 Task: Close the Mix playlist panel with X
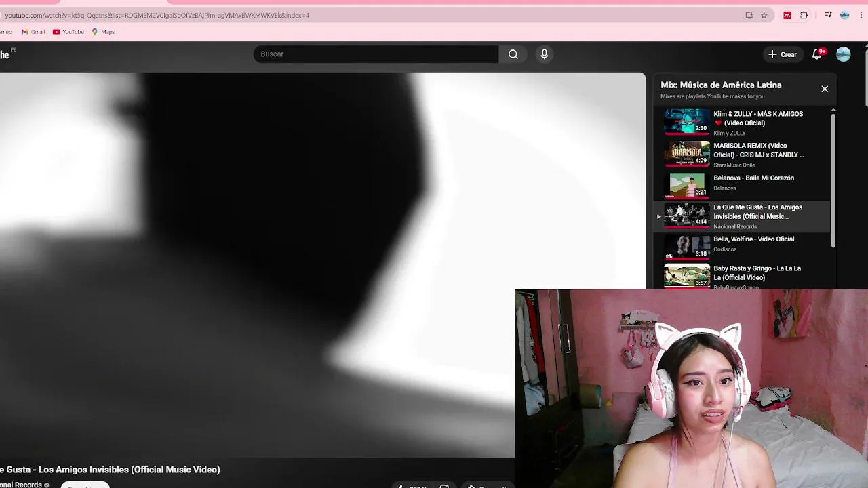(x=825, y=89)
